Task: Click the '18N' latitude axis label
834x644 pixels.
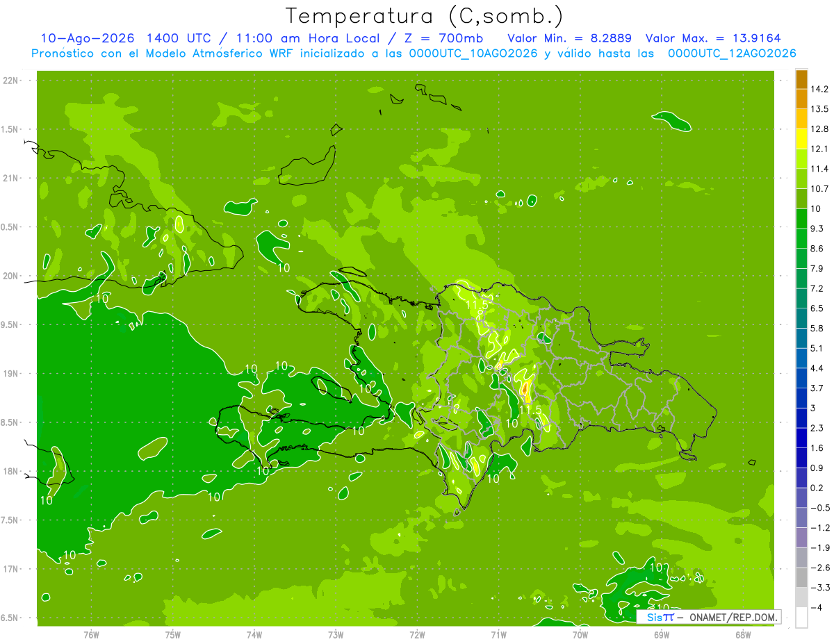Action: coord(10,472)
